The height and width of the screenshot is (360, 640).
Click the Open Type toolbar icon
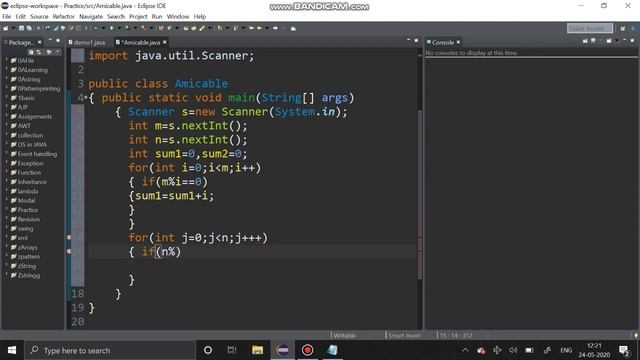pos(186,28)
